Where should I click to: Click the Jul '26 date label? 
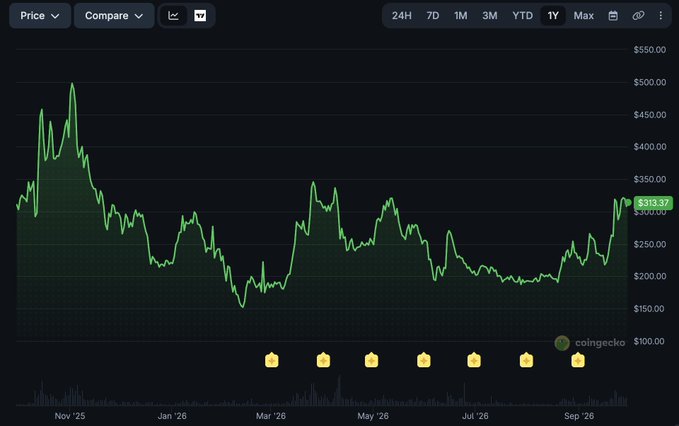pyautogui.click(x=475, y=416)
